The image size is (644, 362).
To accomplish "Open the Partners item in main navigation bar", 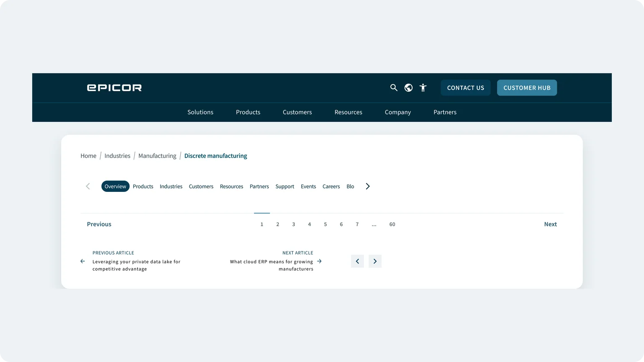I will pyautogui.click(x=445, y=112).
